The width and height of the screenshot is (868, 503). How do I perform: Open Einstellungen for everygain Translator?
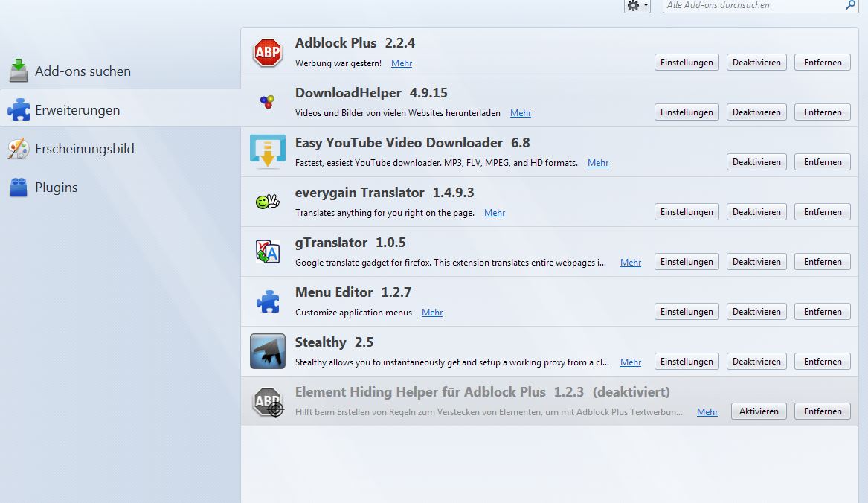coord(687,211)
